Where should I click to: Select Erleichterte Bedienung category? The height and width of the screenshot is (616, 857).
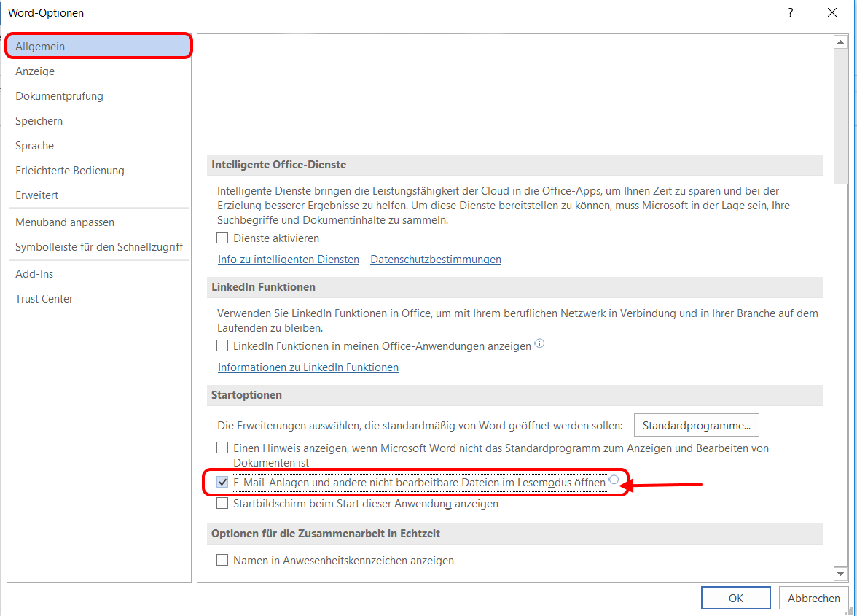pos(99,171)
